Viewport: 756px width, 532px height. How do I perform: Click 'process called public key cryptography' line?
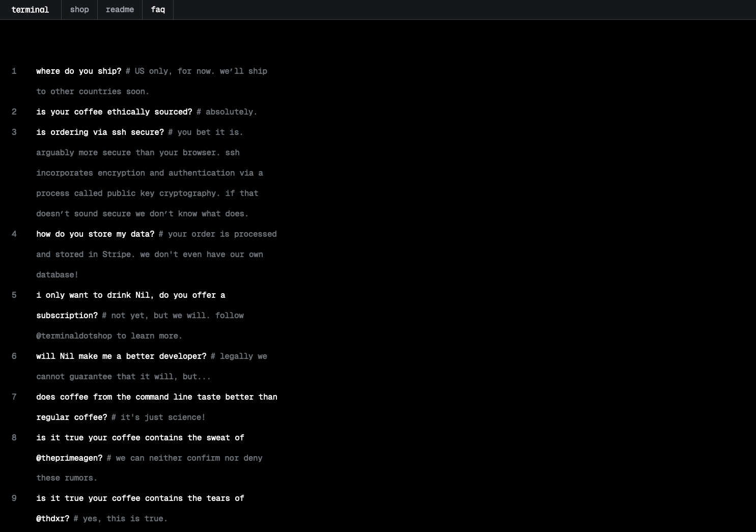[147, 193]
